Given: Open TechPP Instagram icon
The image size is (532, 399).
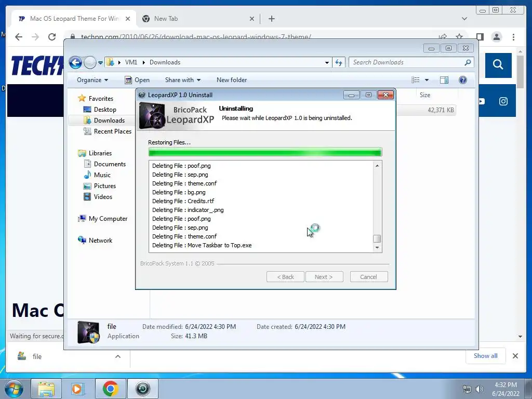Looking at the screenshot, I should click(x=503, y=101).
